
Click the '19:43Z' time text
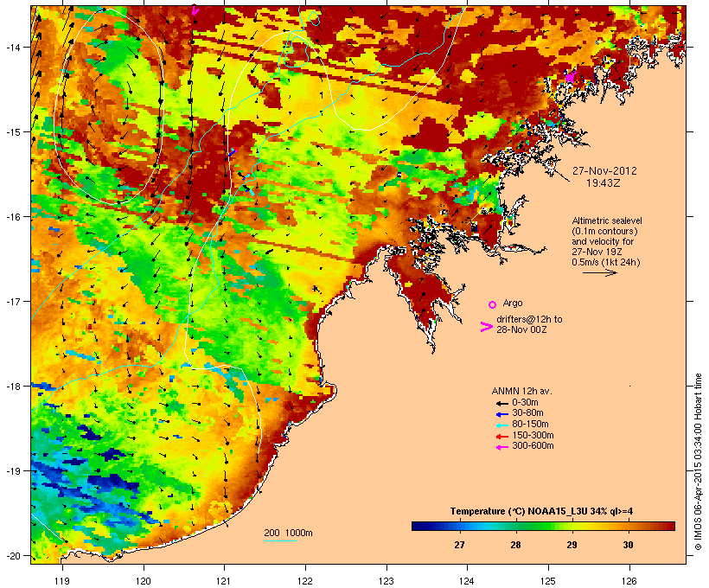[604, 183]
